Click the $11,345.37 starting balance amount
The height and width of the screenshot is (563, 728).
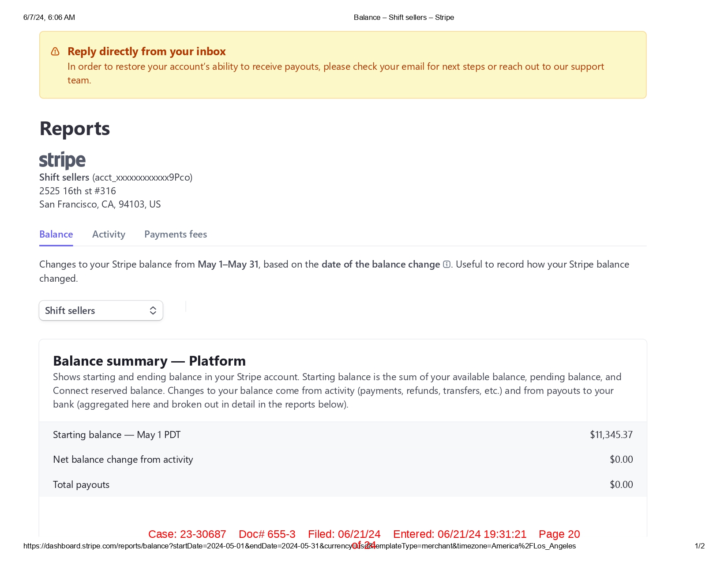pos(611,435)
